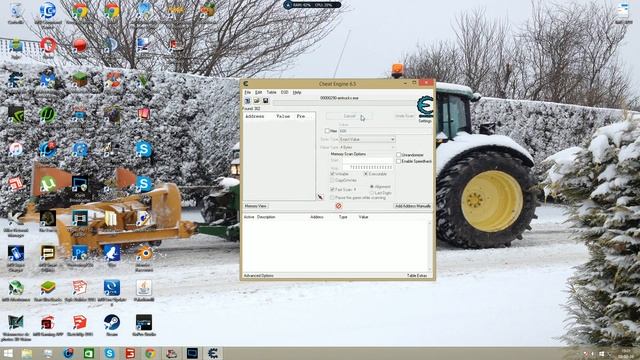Click the save floppy disk toolbar icon

(x=265, y=101)
